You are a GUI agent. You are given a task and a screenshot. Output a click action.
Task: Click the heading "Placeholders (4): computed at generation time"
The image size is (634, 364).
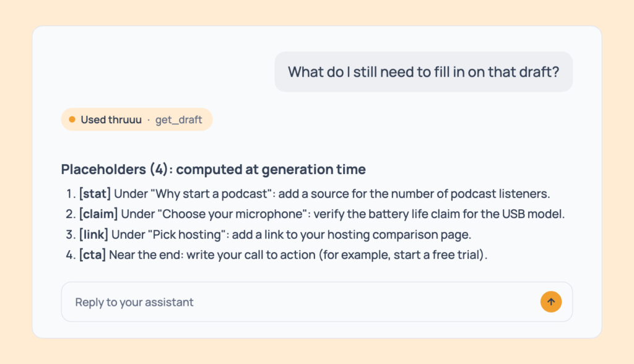[x=213, y=169]
